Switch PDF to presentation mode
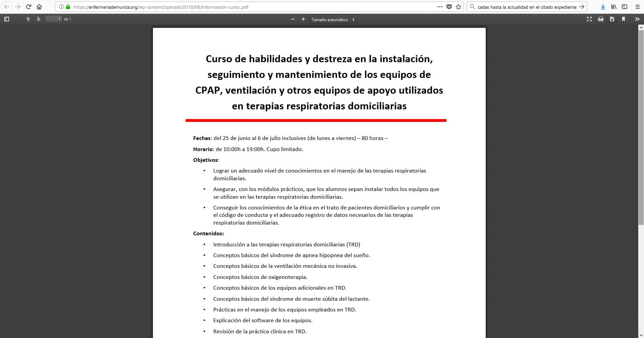The image size is (644, 338). 589,19
